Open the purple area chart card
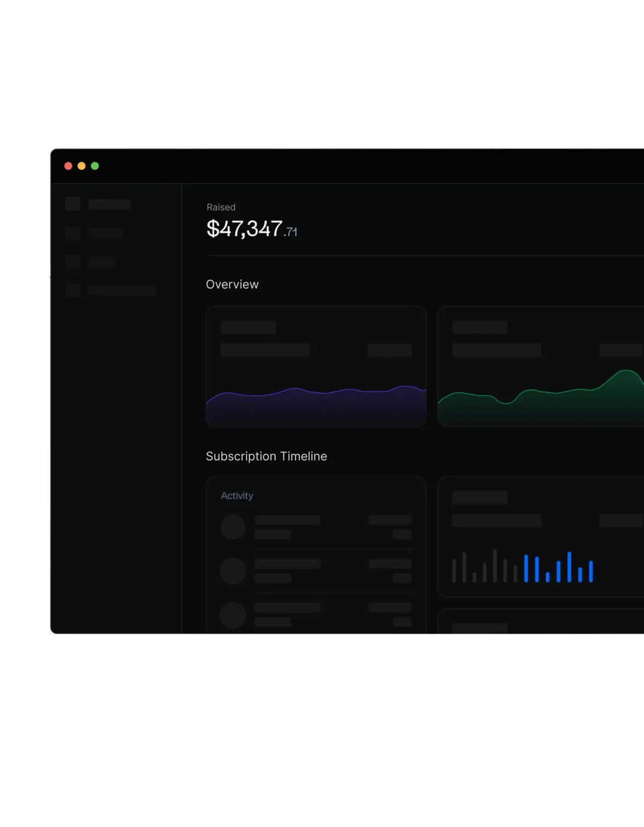Screen dimensions: 644x827 click(316, 366)
